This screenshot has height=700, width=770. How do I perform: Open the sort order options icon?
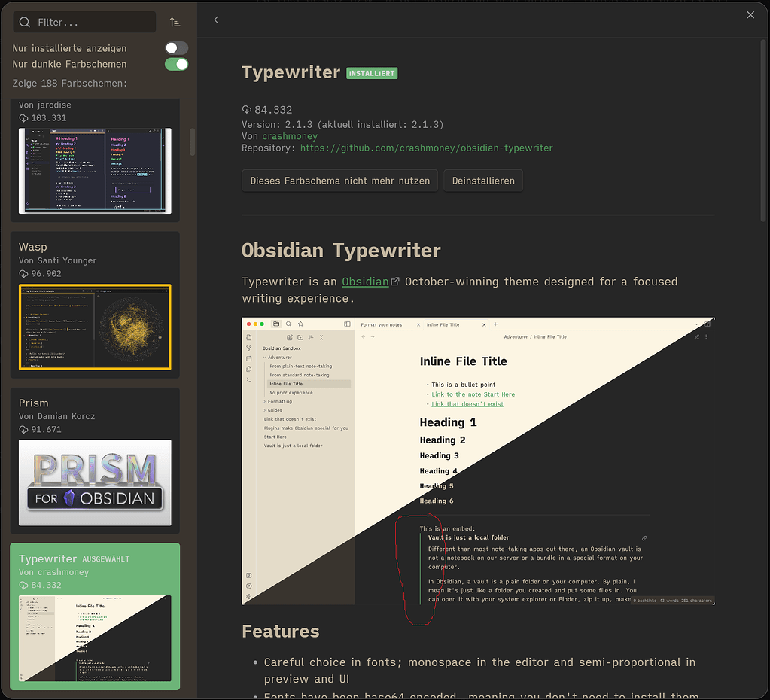tap(175, 22)
